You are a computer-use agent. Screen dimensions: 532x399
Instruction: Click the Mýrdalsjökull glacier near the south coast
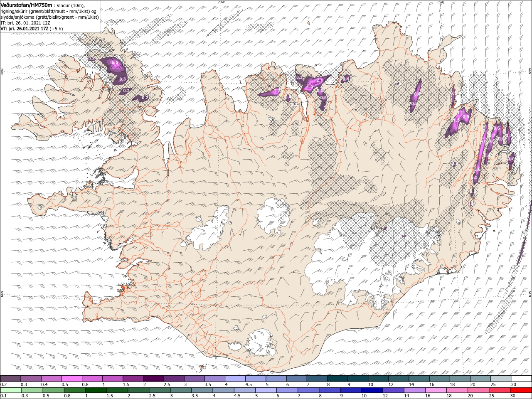tap(261, 343)
